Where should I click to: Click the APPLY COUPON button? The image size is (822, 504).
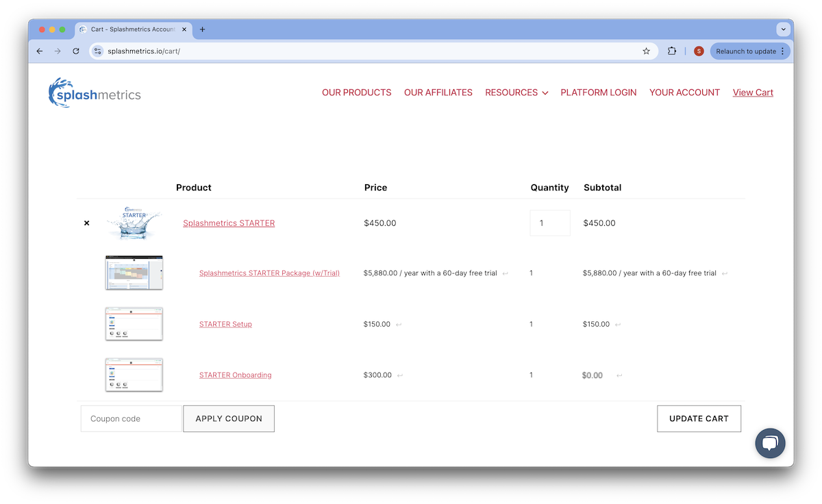(x=229, y=418)
